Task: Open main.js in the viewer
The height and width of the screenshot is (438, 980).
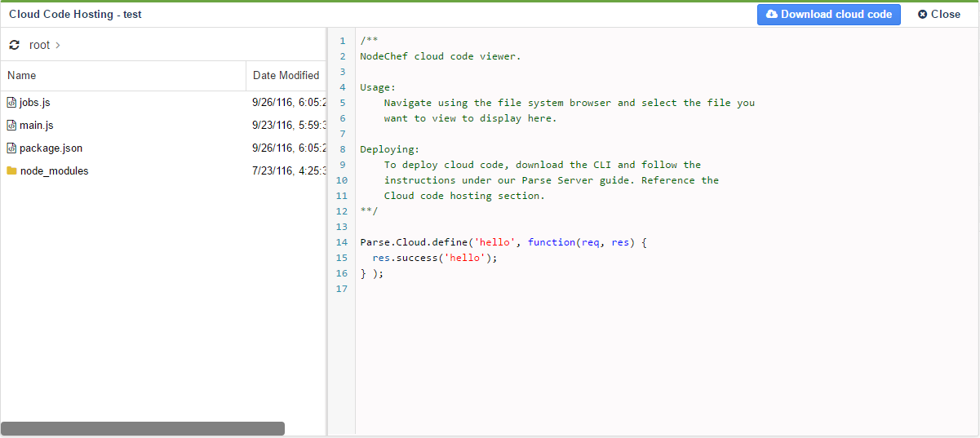Action: (x=36, y=126)
